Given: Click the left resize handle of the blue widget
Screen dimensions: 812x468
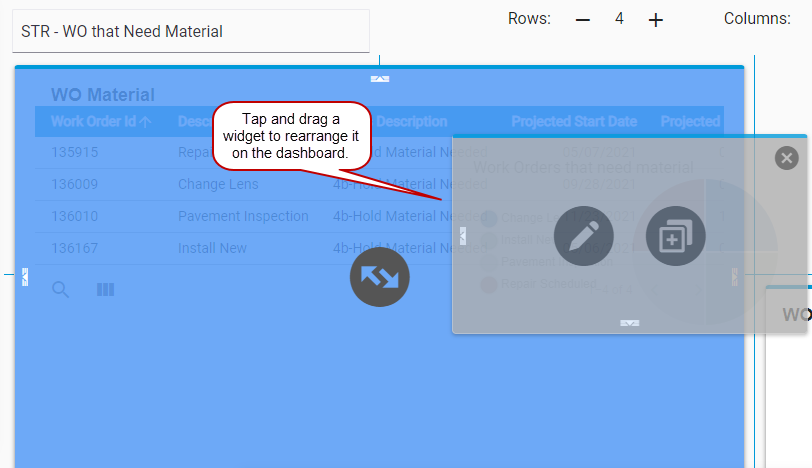Looking at the screenshot, I should (25, 276).
